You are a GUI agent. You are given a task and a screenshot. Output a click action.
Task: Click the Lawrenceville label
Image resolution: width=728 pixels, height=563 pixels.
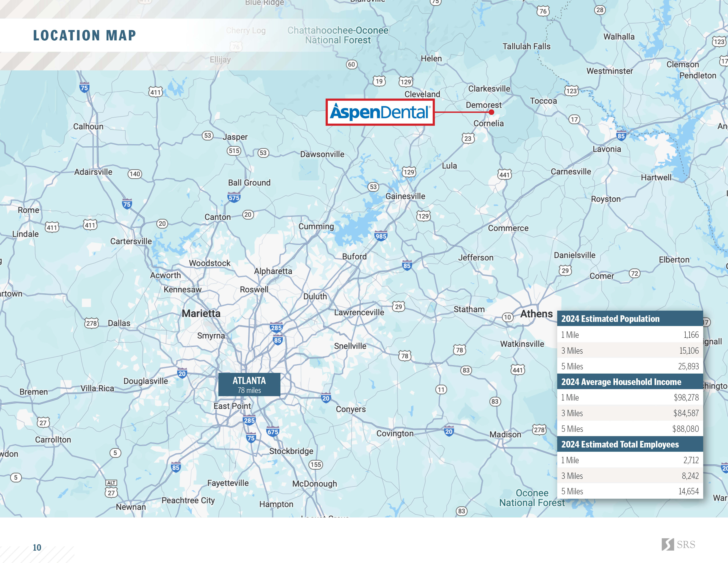tap(359, 312)
